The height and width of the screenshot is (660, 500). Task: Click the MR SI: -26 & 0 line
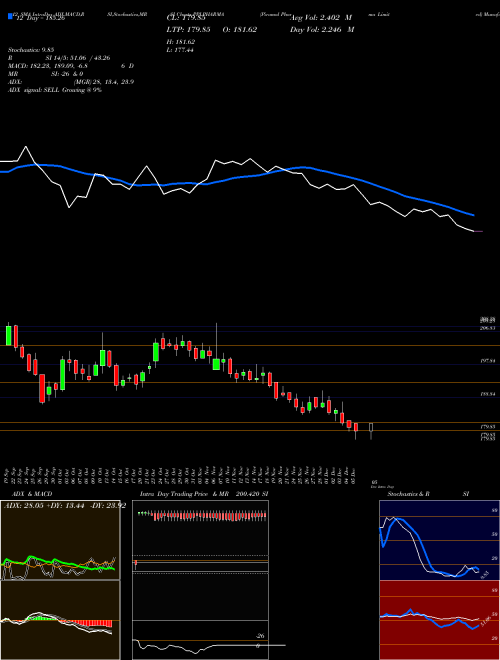coord(45,74)
